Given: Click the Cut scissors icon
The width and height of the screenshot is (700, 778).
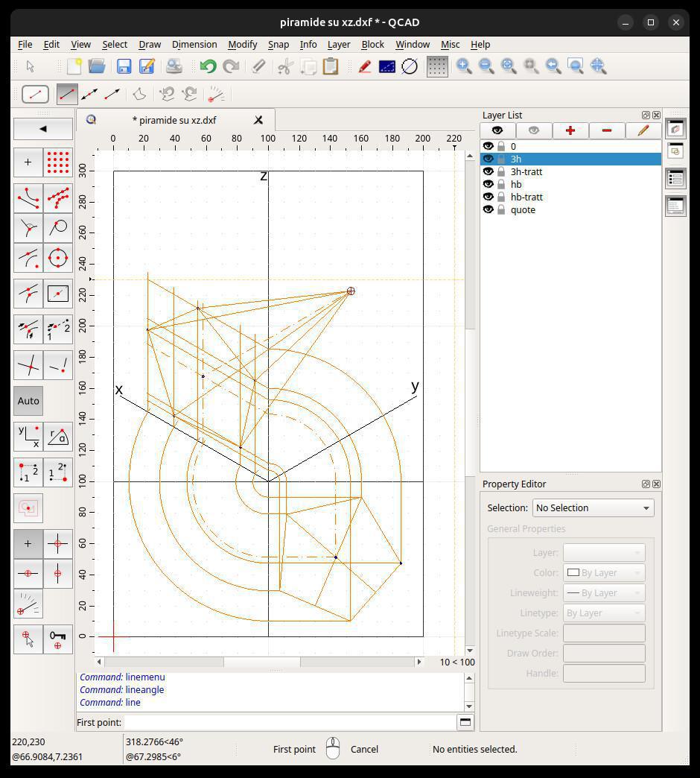Looking at the screenshot, I should tap(284, 66).
